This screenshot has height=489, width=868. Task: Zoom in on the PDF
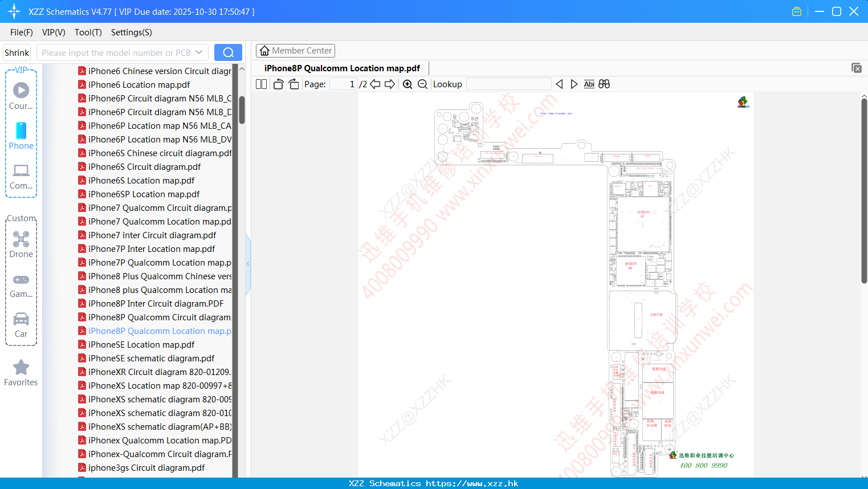pyautogui.click(x=407, y=84)
